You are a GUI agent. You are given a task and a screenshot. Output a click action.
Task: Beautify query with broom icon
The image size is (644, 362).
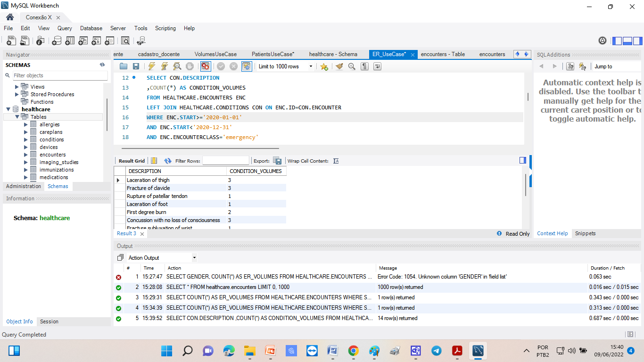pos(339,66)
